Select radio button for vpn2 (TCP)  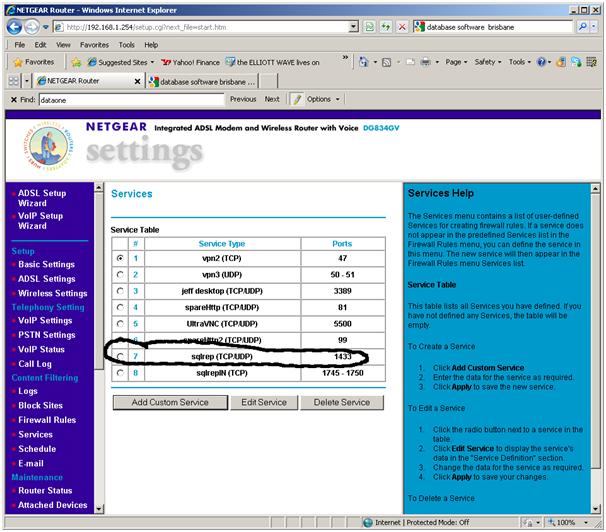[120, 258]
